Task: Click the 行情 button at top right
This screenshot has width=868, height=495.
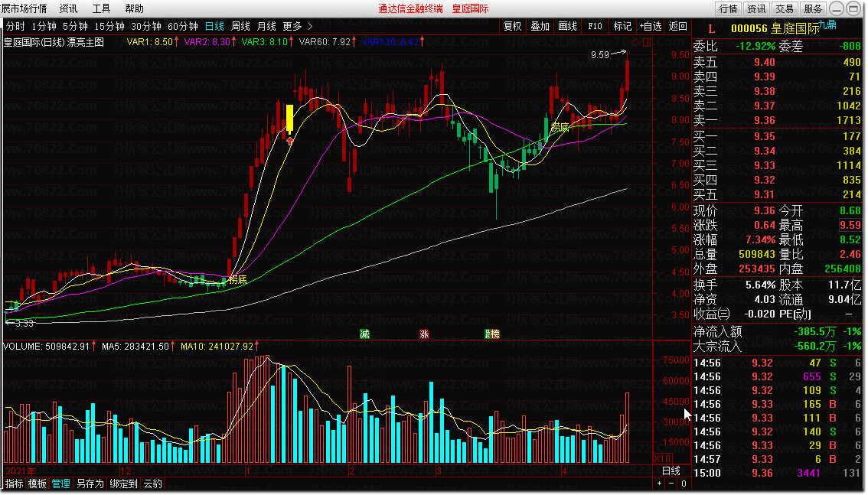Action: coord(729,8)
